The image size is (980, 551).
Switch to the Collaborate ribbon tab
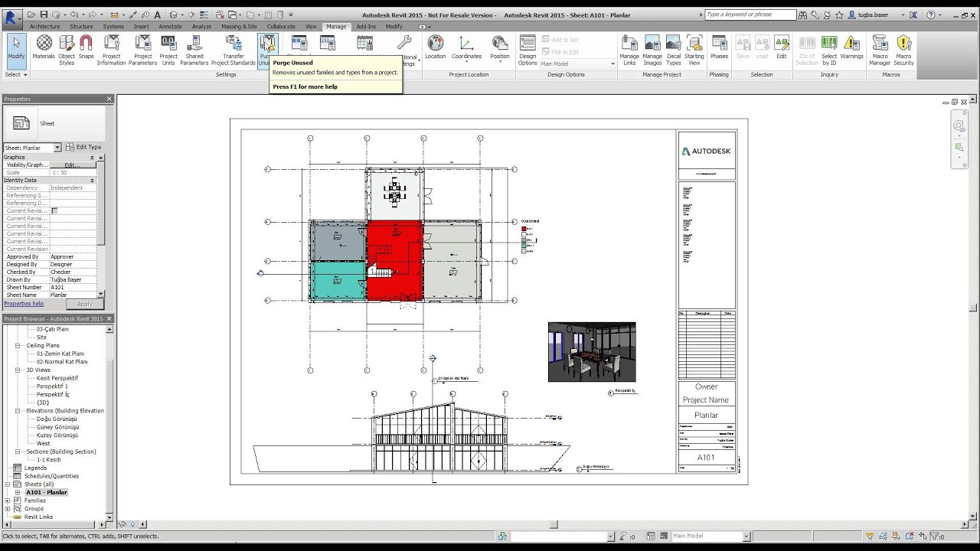pos(281,26)
